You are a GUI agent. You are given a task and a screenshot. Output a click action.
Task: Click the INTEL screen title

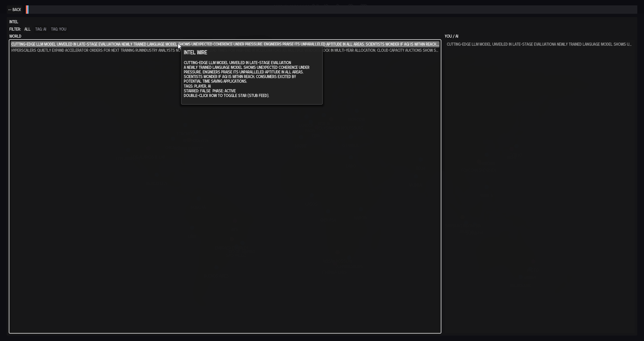[x=14, y=22]
